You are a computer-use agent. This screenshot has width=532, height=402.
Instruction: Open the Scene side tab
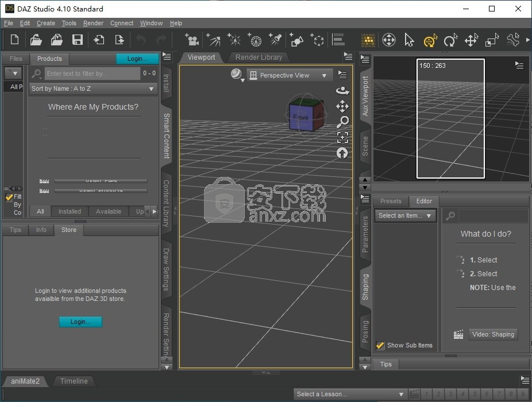tap(365, 146)
